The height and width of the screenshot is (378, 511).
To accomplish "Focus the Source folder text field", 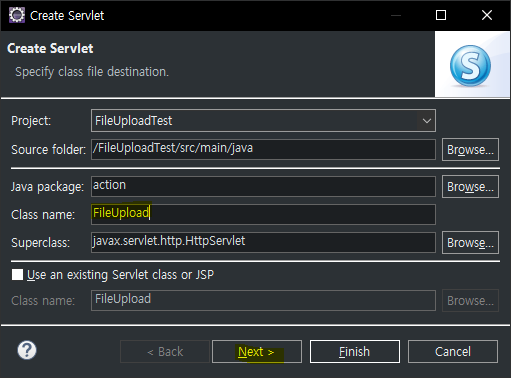I will (263, 149).
